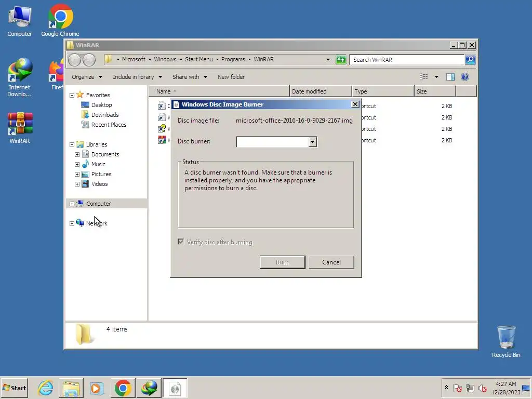The height and width of the screenshot is (399, 532).
Task: Open the Include in library menu
Action: (x=137, y=77)
